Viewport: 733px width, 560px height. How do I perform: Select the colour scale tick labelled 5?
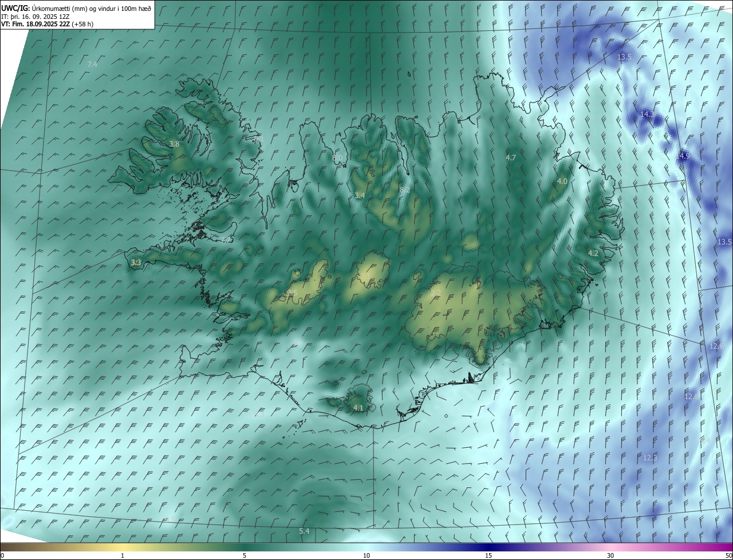244,555
